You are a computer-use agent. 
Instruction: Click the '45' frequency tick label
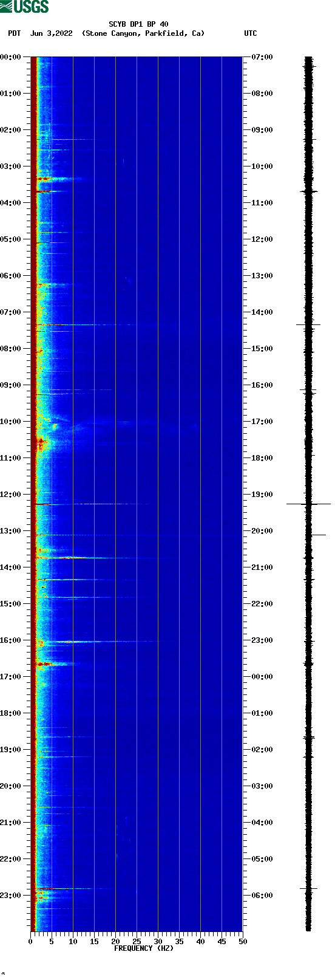(222, 942)
